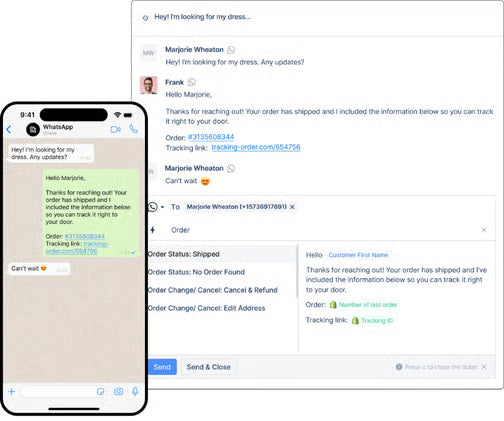Tap the back arrow in the WhatsApp phone
Image resolution: width=504 pixels, height=421 pixels.
pyautogui.click(x=9, y=129)
